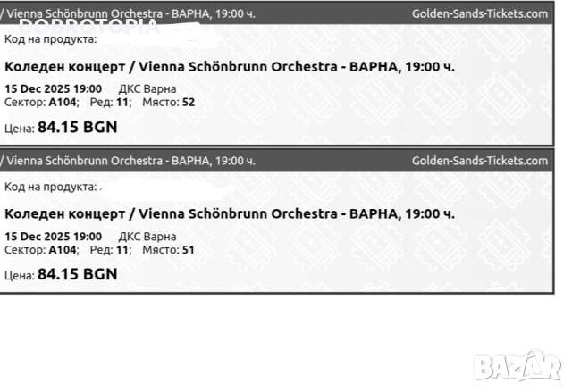The height and width of the screenshot is (392, 572).
Task: Click sector A104 on the bottom ticket
Action: [x=63, y=249]
